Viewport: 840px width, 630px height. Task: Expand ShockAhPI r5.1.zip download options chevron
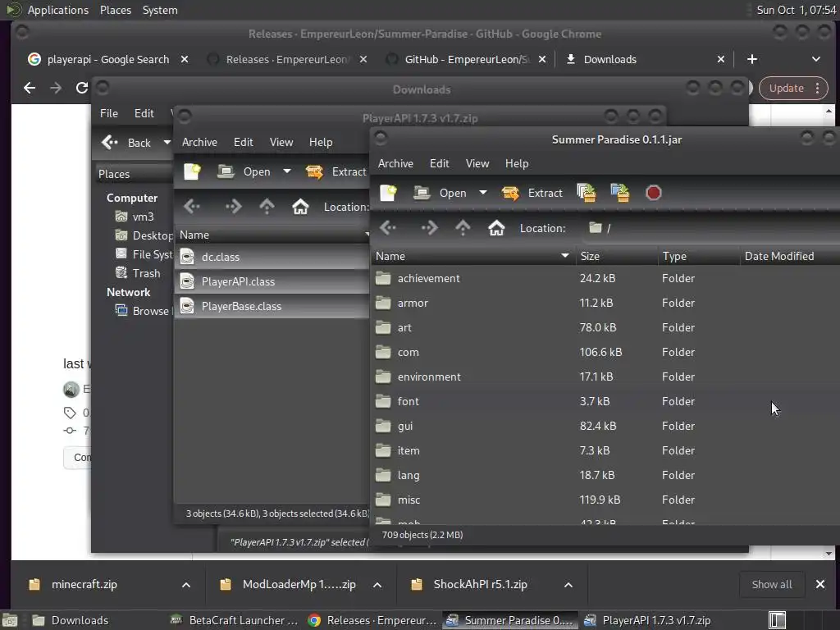pos(568,585)
